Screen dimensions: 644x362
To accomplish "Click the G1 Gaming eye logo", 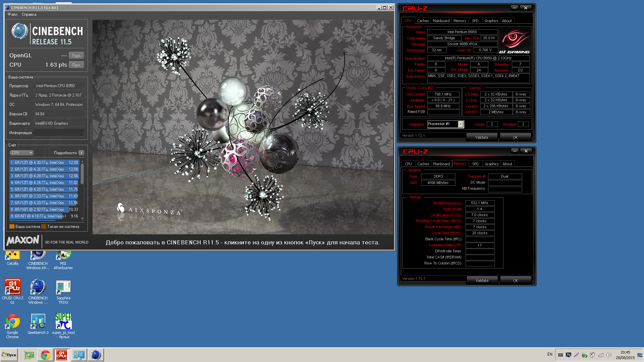I will pos(515,42).
